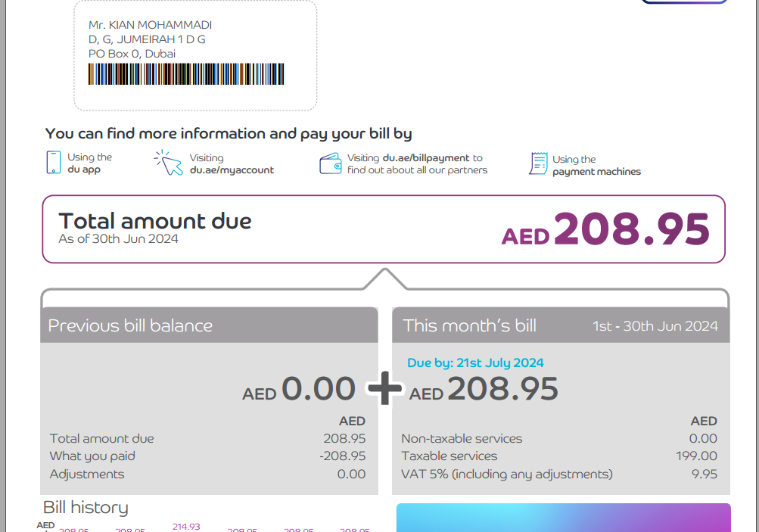Select the Previous bill balance header

(209, 325)
